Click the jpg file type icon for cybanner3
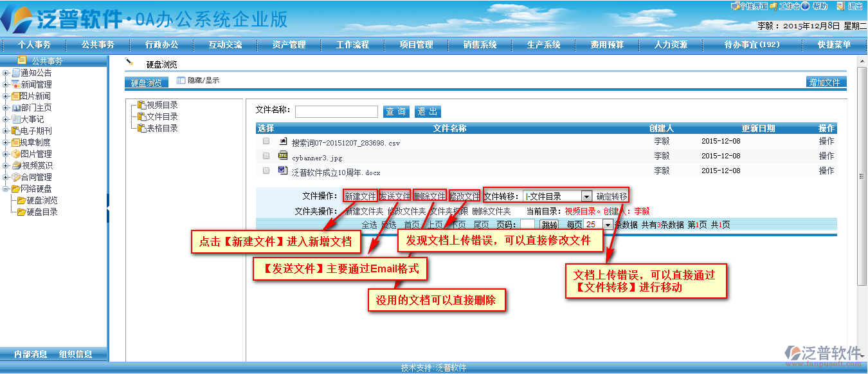This screenshot has height=374, width=868. [x=282, y=156]
